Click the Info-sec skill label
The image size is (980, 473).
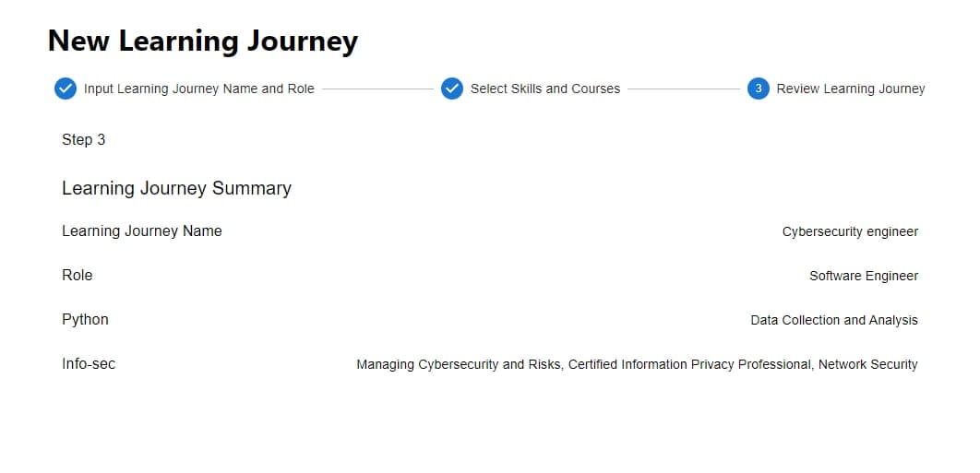[89, 363]
